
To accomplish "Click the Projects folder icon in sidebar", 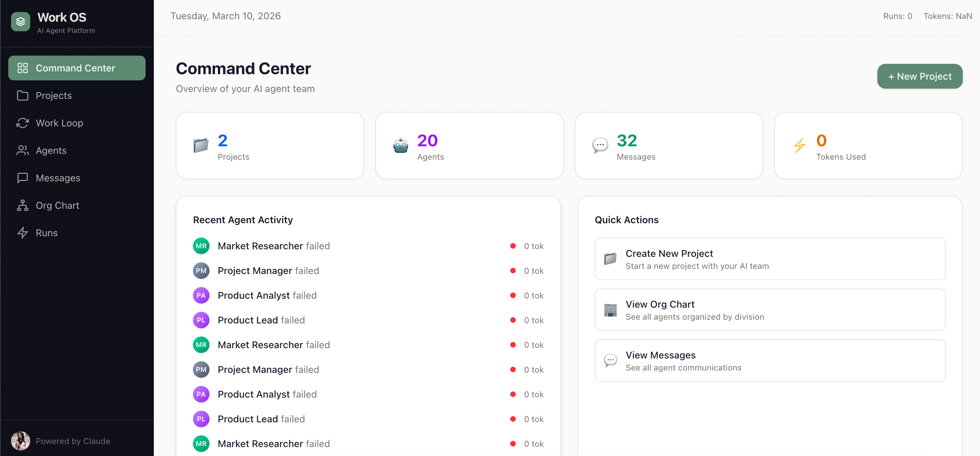I will [x=22, y=95].
